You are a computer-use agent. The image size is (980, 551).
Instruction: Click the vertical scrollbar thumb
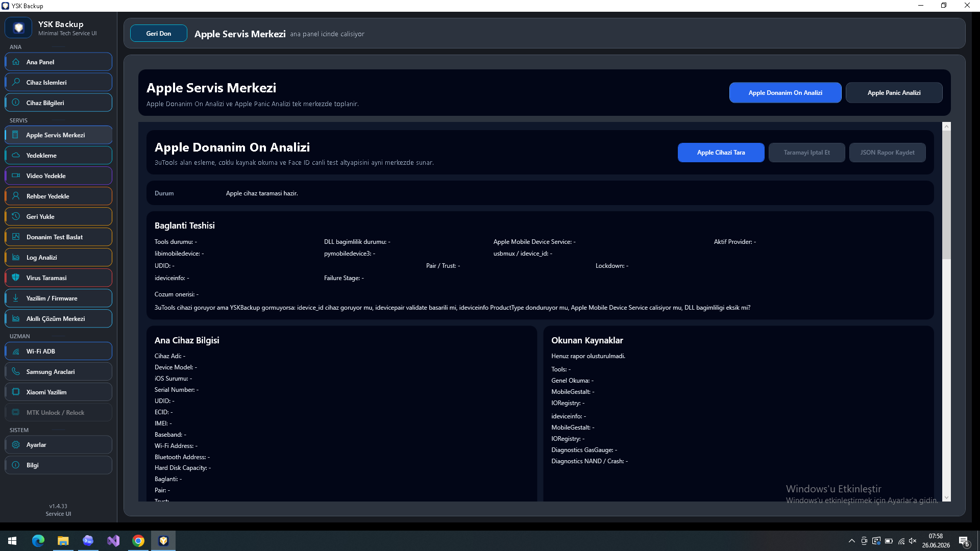coord(946,195)
